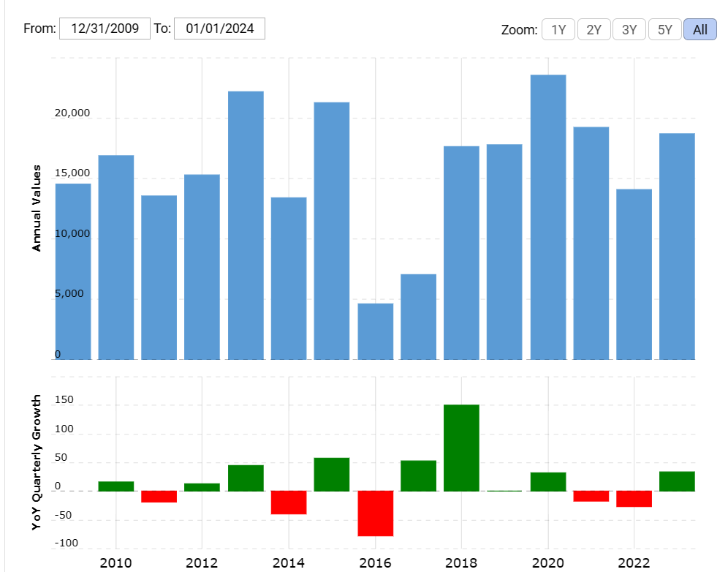
Task: Select the 1Y zoom button
Action: coord(558,30)
